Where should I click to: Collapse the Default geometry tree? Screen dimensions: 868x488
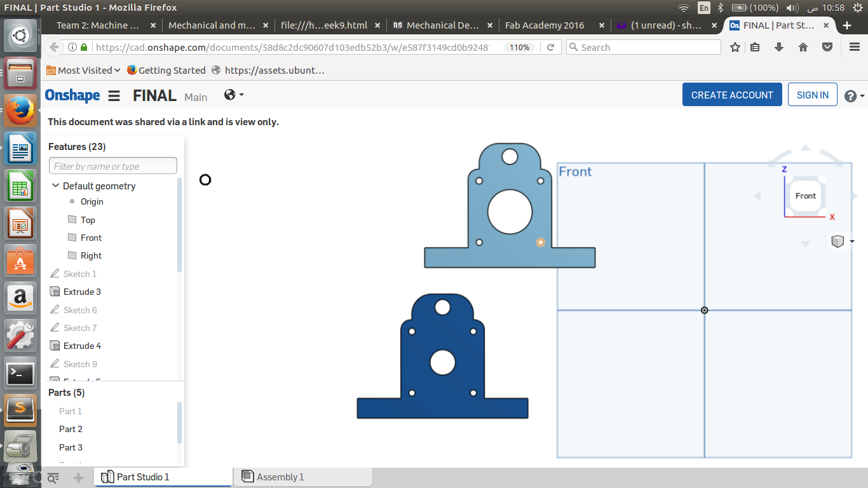(55, 186)
